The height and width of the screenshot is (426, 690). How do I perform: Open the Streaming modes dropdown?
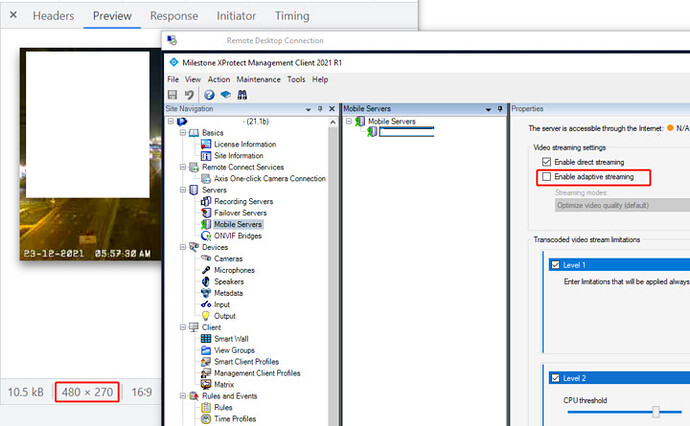620,205
